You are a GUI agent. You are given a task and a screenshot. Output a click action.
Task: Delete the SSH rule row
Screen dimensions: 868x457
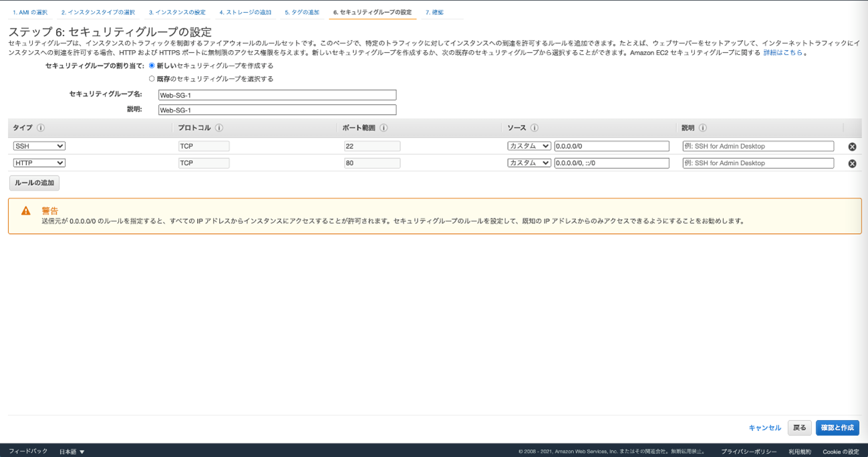(852, 147)
